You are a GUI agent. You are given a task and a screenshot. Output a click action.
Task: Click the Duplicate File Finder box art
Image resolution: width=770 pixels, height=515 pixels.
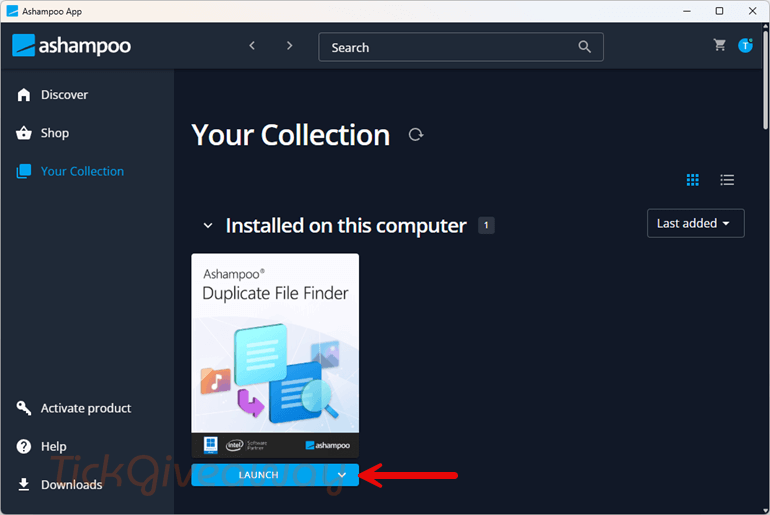tap(275, 355)
